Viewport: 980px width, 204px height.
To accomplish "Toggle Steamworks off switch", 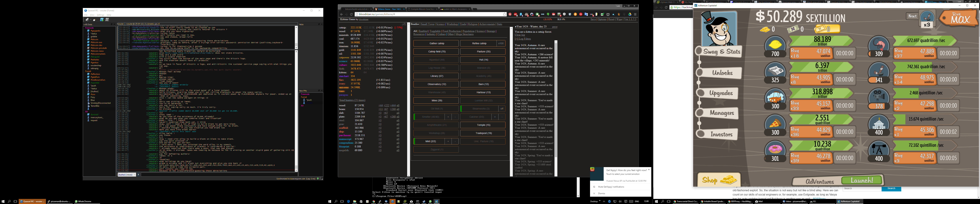I will pyautogui.click(x=502, y=109).
